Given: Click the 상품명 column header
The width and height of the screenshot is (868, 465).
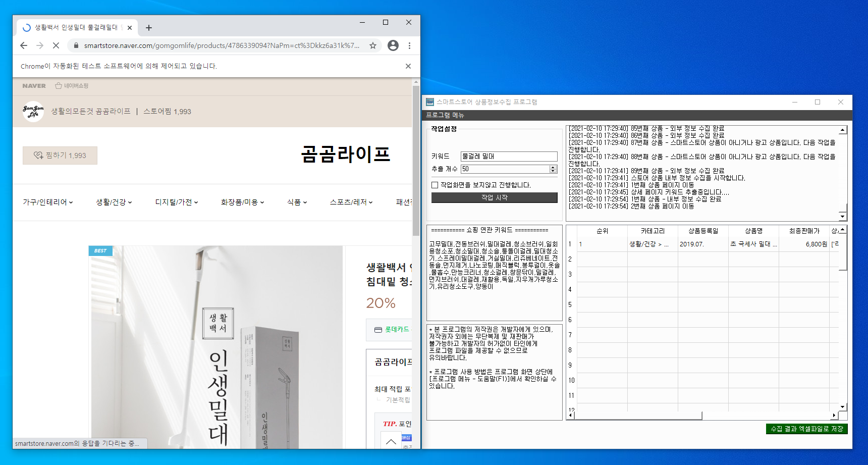Looking at the screenshot, I should pyautogui.click(x=754, y=231).
